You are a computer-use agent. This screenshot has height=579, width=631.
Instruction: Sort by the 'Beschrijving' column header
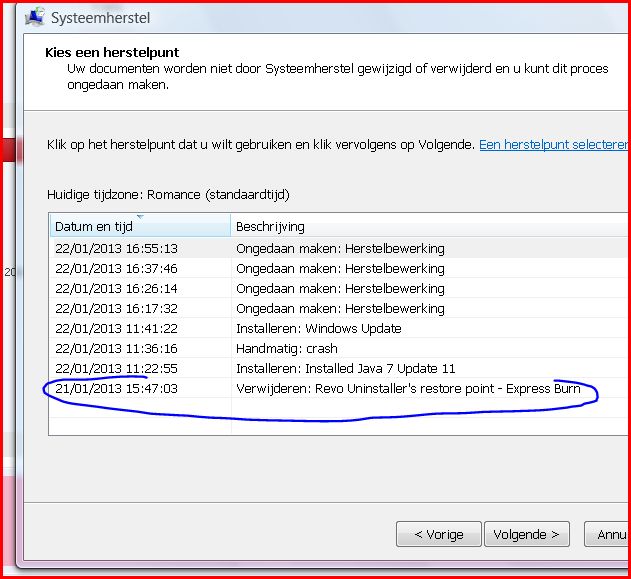(x=431, y=226)
